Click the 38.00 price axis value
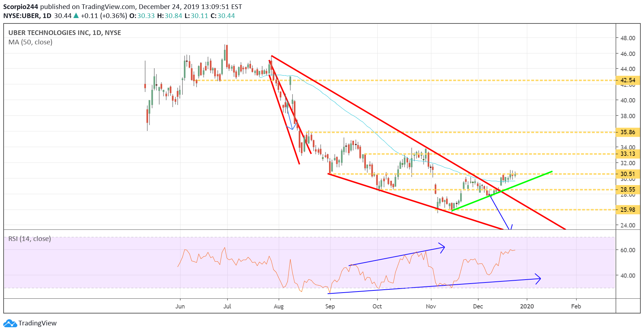Screen dimensions: 644x333 628,116
